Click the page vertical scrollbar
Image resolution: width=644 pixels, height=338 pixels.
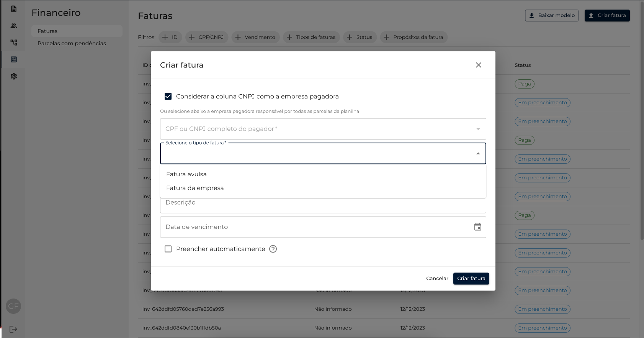coord(642,123)
